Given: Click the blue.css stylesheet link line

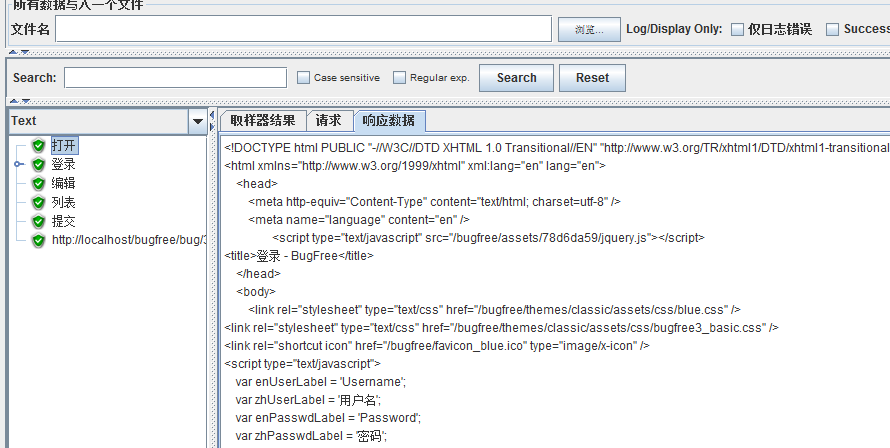Looking at the screenshot, I should tap(494, 310).
